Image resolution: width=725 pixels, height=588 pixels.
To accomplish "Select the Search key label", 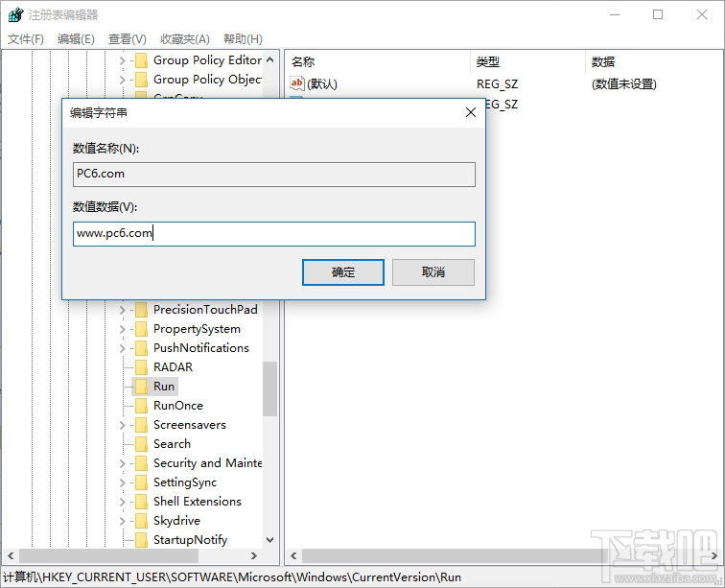I will coord(172,444).
